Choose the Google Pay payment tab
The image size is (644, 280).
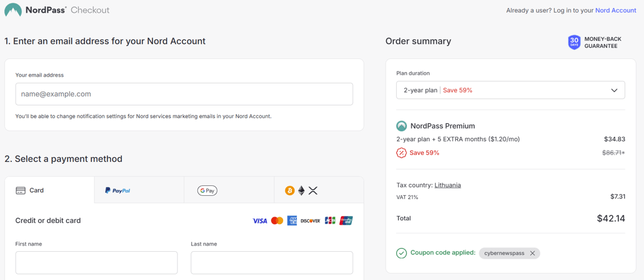229,190
